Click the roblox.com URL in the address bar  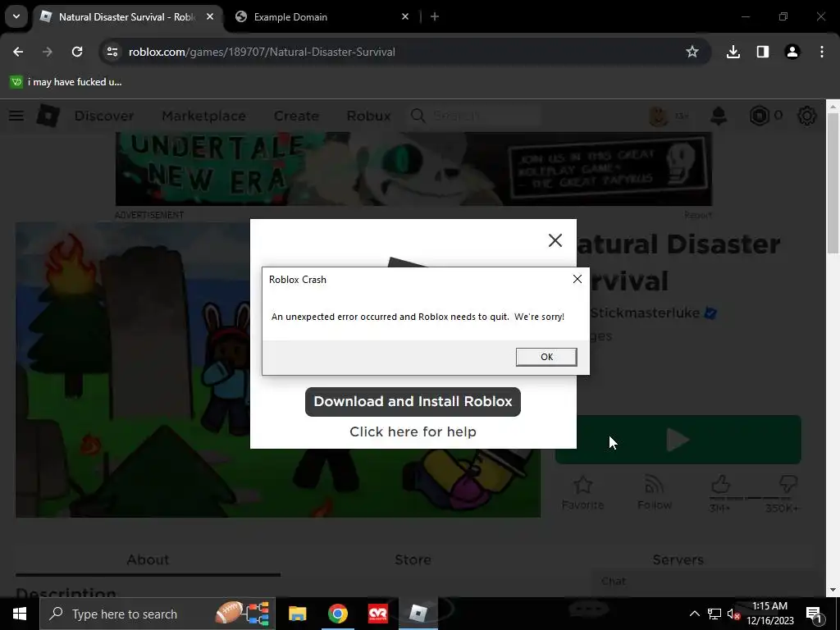pos(262,52)
